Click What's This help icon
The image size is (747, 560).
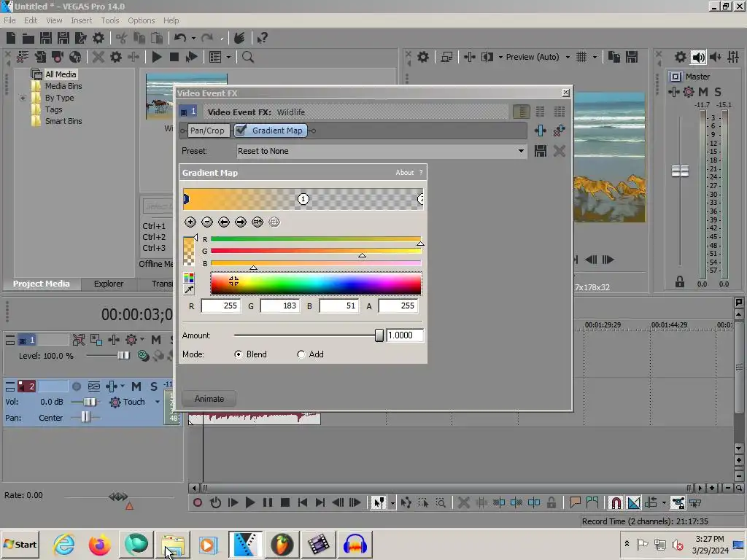pyautogui.click(x=262, y=38)
